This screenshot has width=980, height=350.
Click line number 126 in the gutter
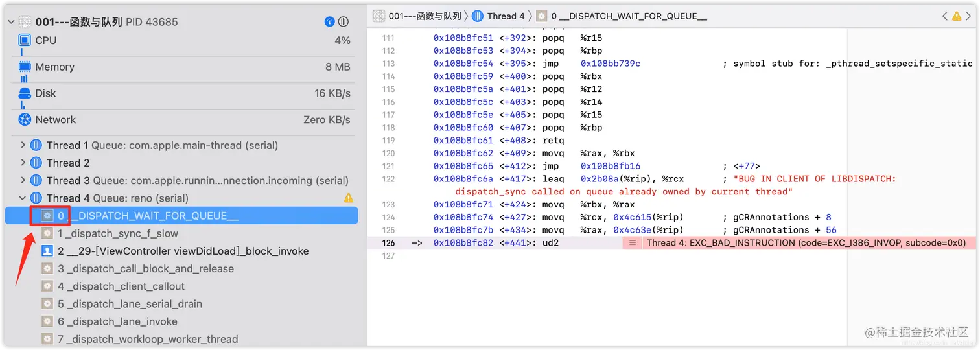tap(388, 243)
